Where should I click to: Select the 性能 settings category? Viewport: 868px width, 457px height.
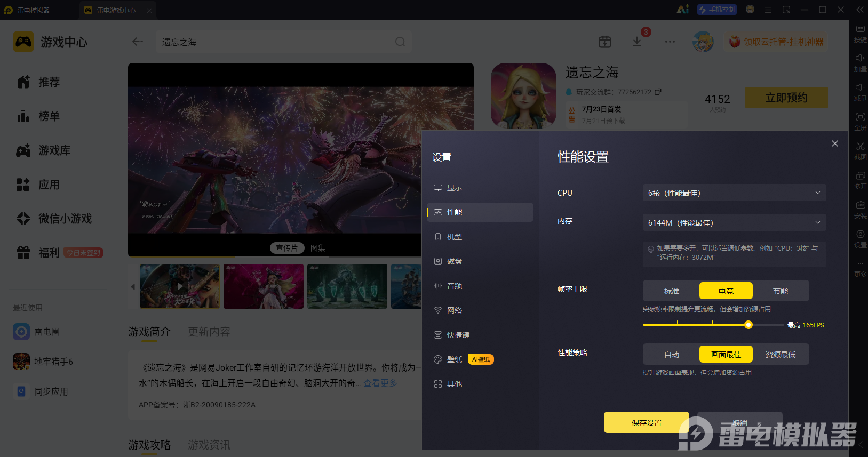(x=480, y=212)
